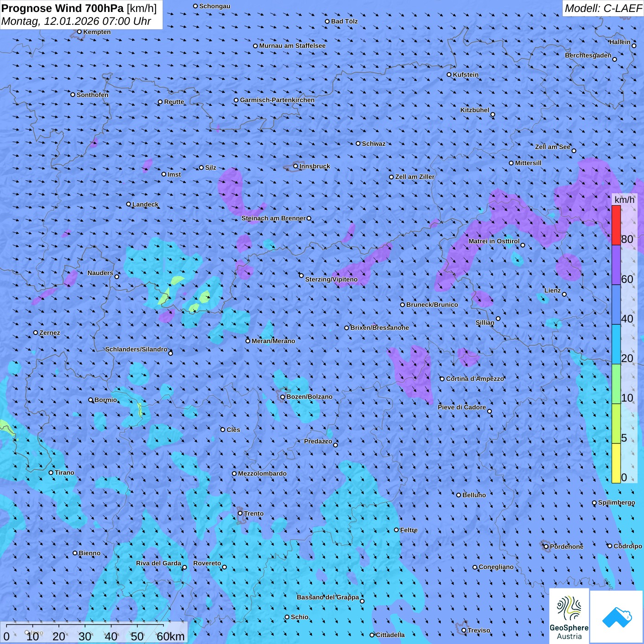Viewport: 644px width, 644px height.
Task: Click the 'Treviso' label
Action: [479, 630]
